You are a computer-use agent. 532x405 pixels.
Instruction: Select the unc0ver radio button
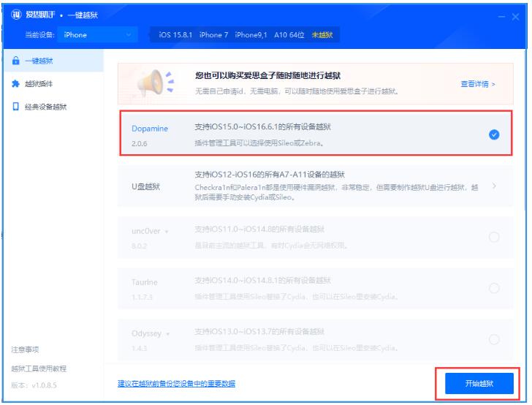pyautogui.click(x=493, y=237)
